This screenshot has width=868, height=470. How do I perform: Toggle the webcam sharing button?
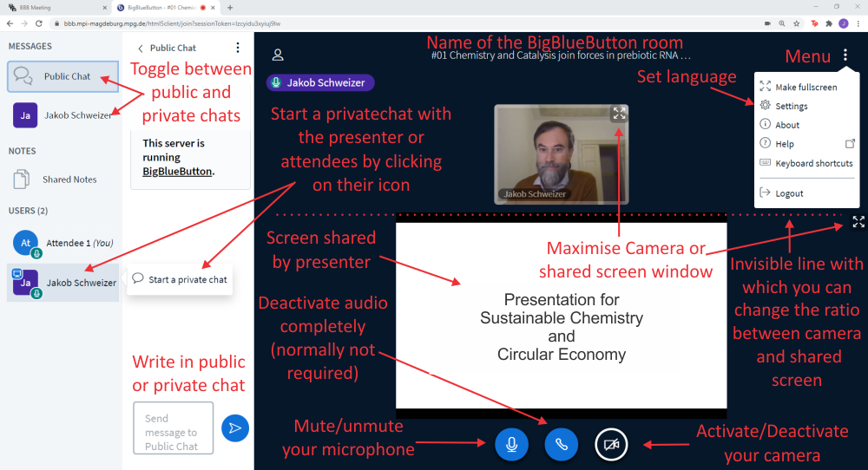point(611,444)
